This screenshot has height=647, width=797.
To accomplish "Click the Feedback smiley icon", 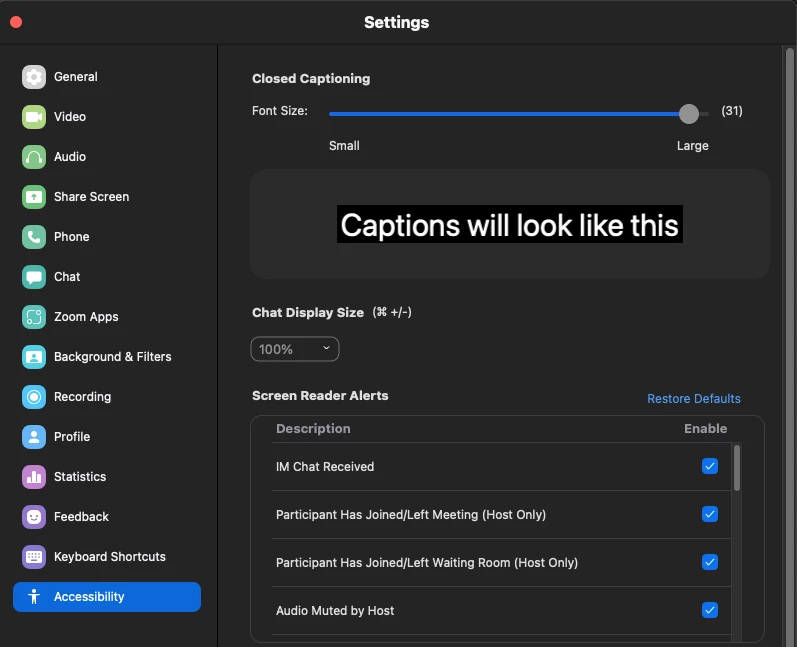I will (34, 517).
